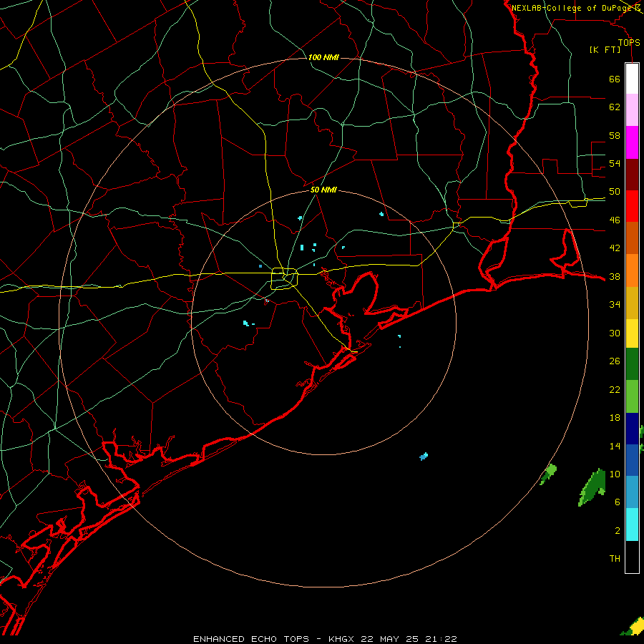The image size is (644, 644).
Task: Click the 21:22 timestamp in the caption
Action: pyautogui.click(x=441, y=639)
